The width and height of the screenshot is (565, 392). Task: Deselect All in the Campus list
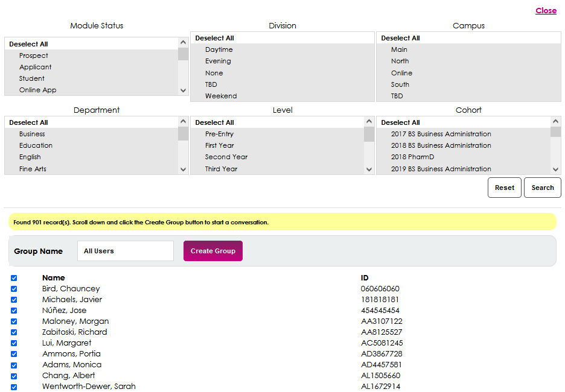(x=401, y=38)
